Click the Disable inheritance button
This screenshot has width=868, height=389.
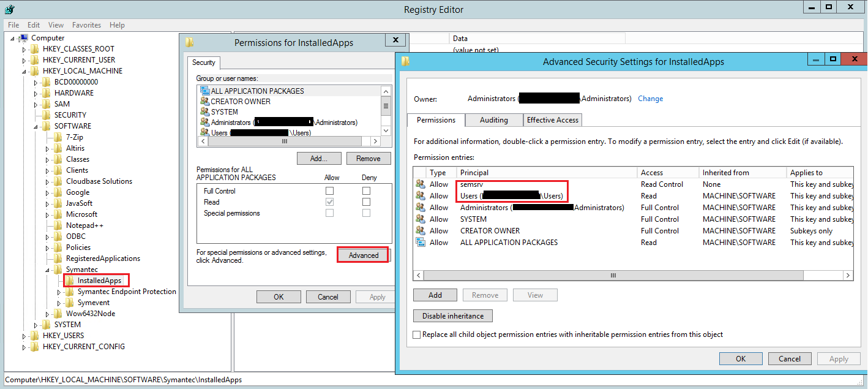(452, 316)
